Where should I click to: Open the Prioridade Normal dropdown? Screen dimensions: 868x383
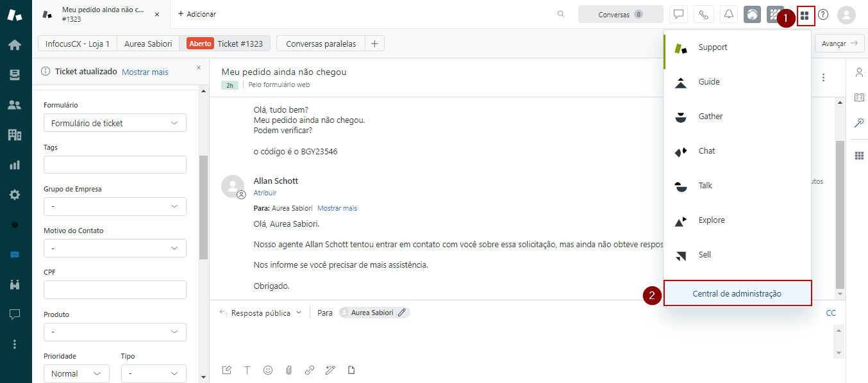76,373
